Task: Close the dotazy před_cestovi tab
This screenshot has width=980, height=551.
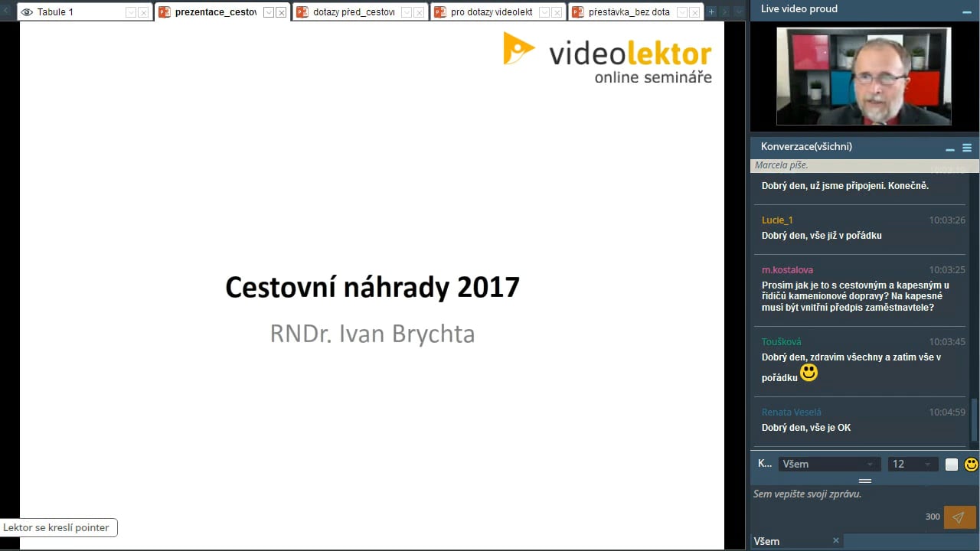Action: tap(419, 12)
